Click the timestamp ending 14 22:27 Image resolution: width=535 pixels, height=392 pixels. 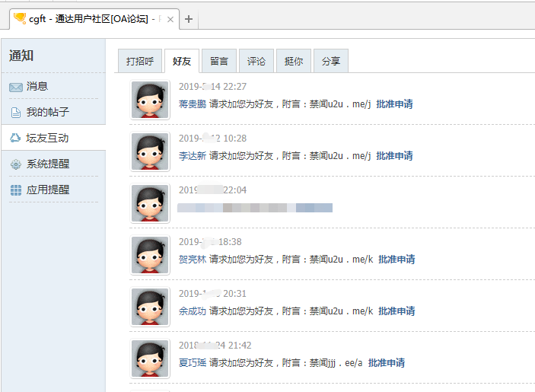212,87
